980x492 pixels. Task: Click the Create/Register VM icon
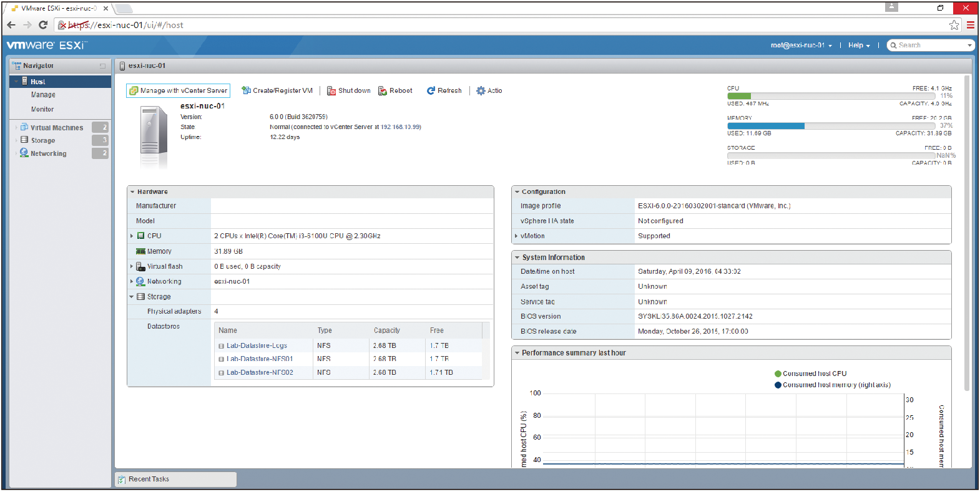[x=246, y=90]
